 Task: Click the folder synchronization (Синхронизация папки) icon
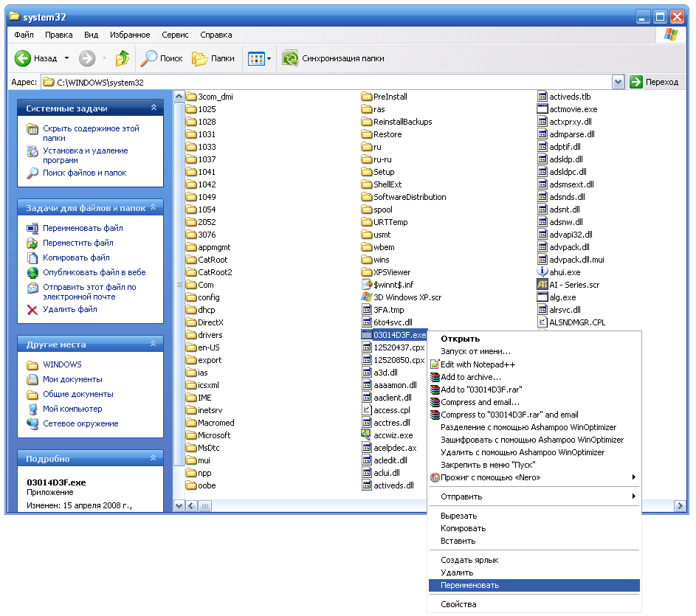290,58
